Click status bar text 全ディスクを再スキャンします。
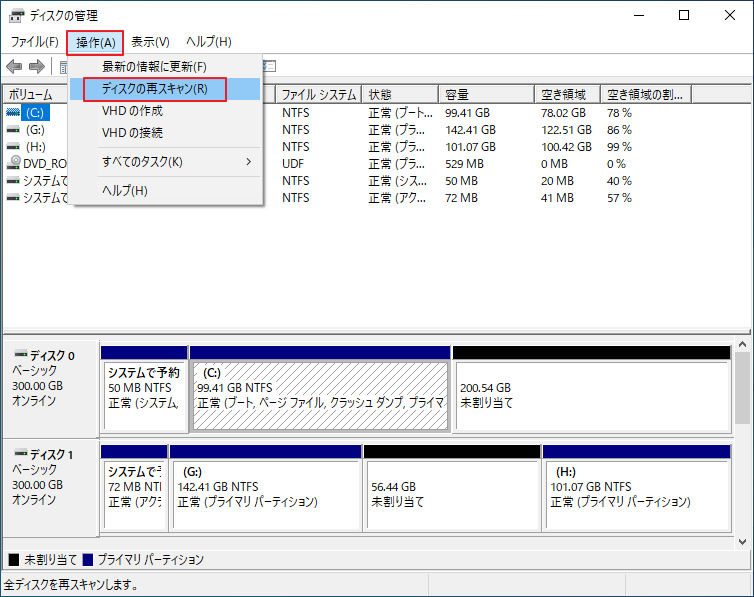The height and width of the screenshot is (597, 754). tap(71, 585)
